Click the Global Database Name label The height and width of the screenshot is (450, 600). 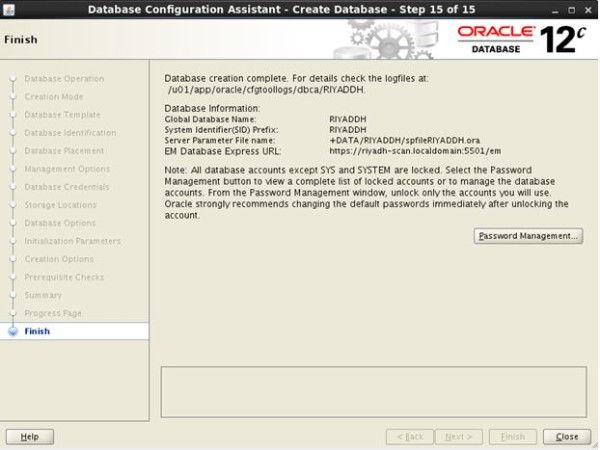point(210,119)
